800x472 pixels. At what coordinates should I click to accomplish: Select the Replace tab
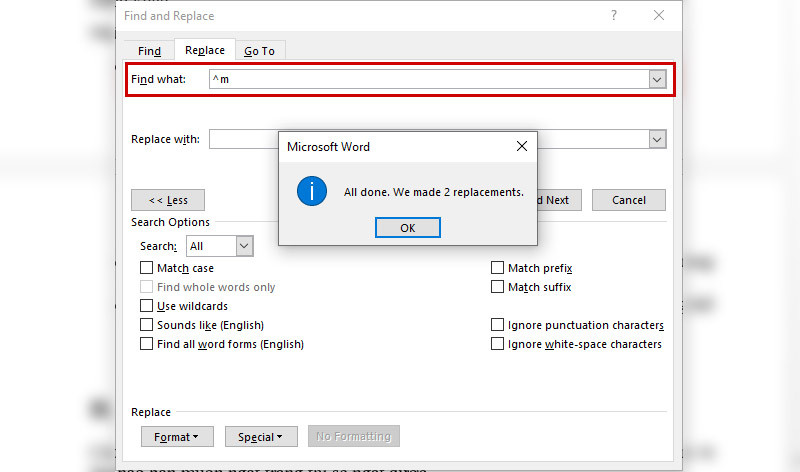[205, 50]
